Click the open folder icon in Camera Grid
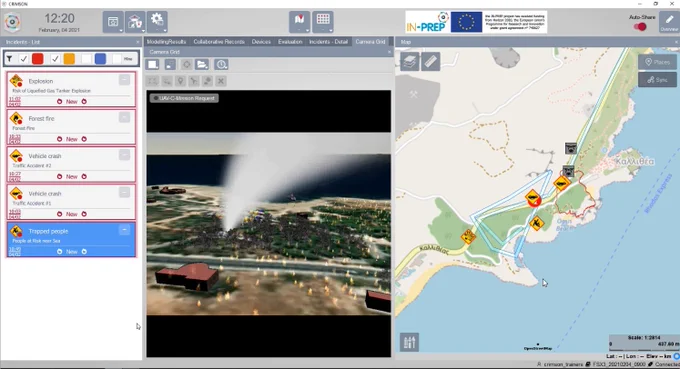This screenshot has height=369, width=680. (x=202, y=65)
